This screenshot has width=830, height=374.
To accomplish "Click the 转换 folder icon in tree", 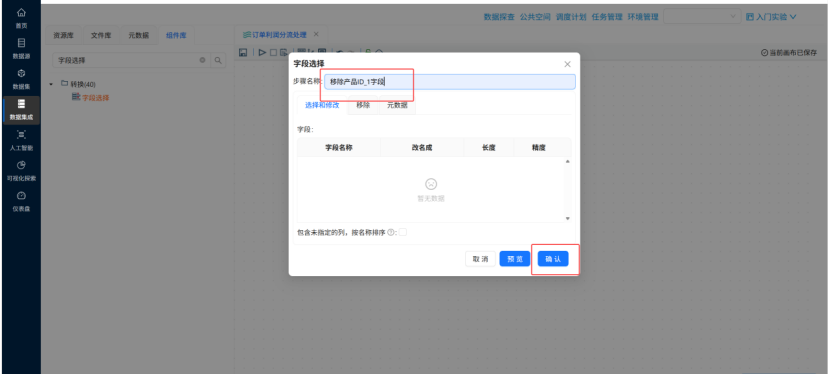I will (x=65, y=84).
